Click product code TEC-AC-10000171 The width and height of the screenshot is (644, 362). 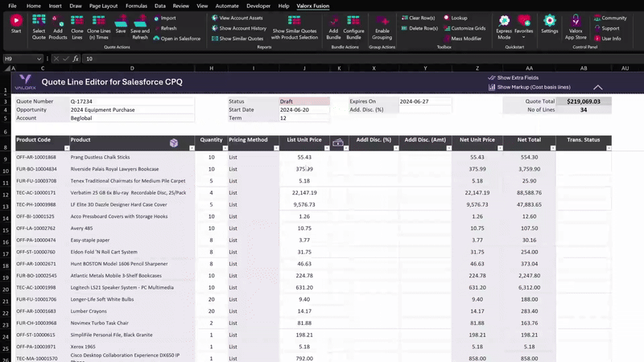(36, 192)
